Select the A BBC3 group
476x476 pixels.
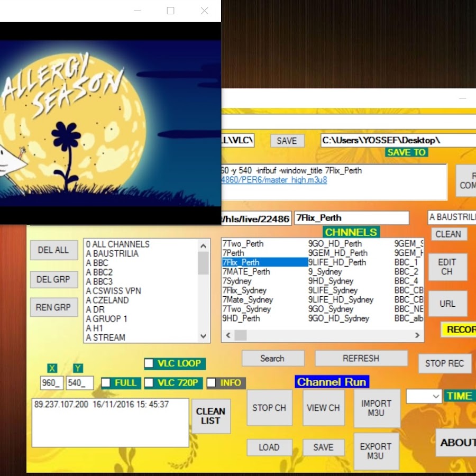[x=99, y=282]
